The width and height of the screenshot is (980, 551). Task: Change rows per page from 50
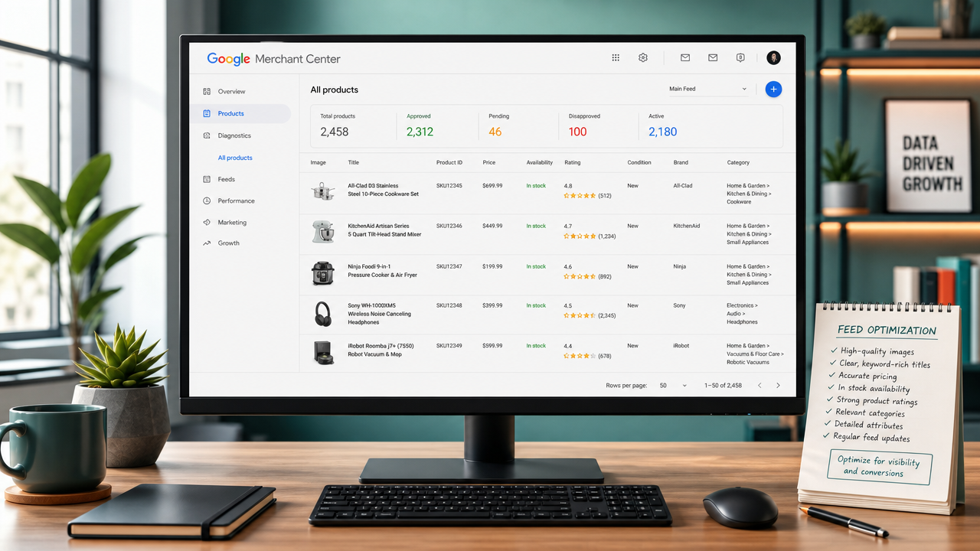tap(673, 386)
